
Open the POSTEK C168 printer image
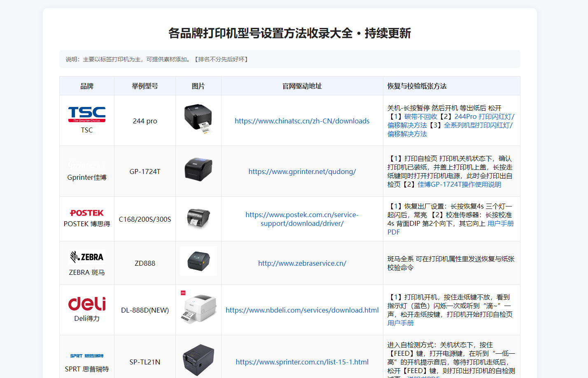point(198,218)
